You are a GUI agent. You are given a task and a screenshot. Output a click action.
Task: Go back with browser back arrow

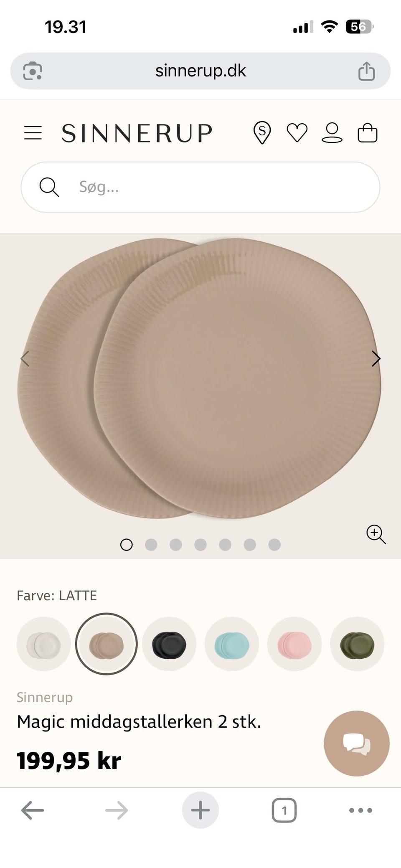click(x=33, y=810)
